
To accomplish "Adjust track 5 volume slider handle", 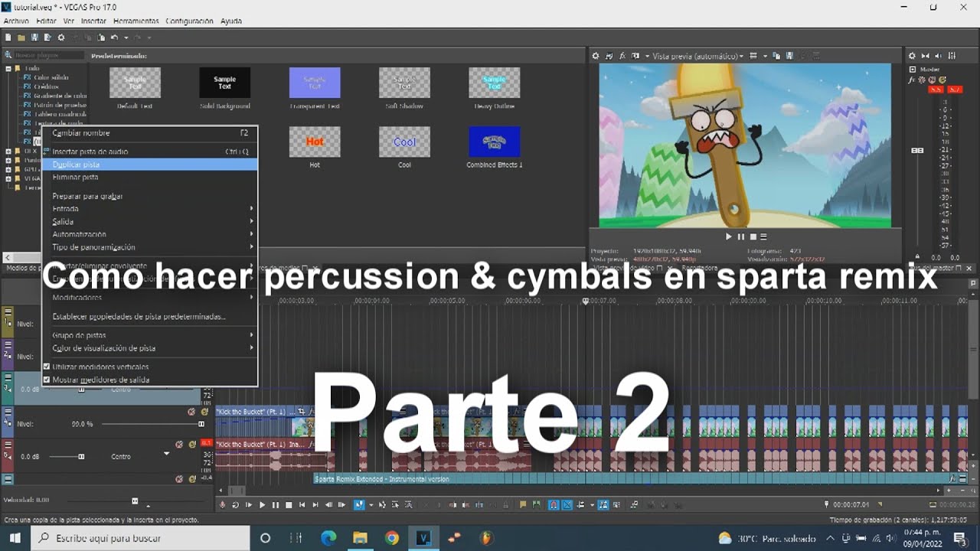I will pos(81,457).
